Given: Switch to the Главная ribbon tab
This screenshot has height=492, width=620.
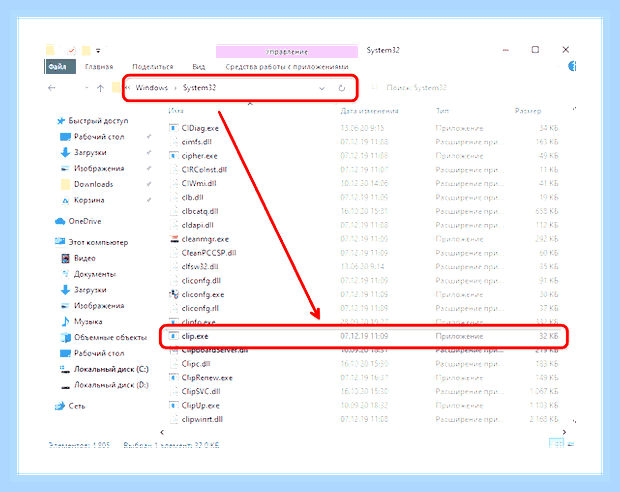Looking at the screenshot, I should tap(99, 67).
